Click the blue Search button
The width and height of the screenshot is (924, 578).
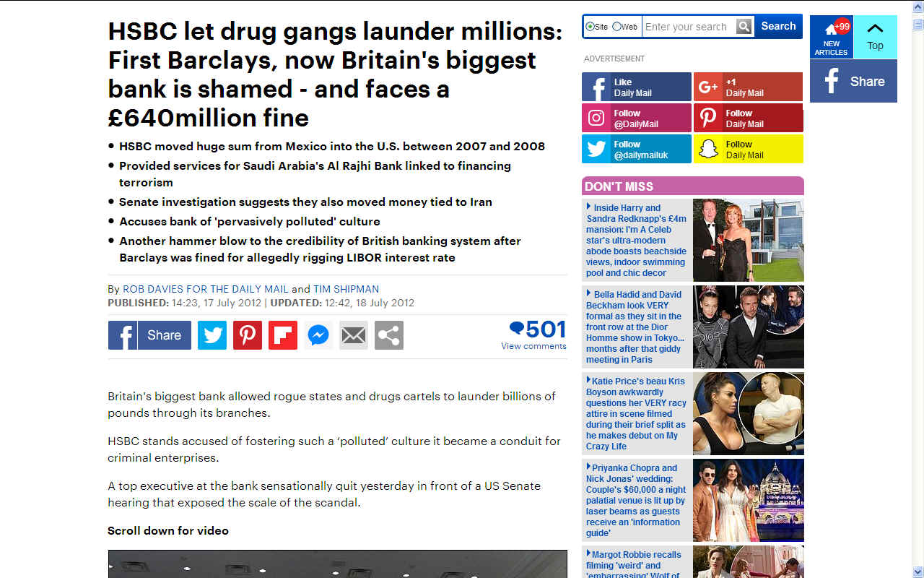pos(778,27)
